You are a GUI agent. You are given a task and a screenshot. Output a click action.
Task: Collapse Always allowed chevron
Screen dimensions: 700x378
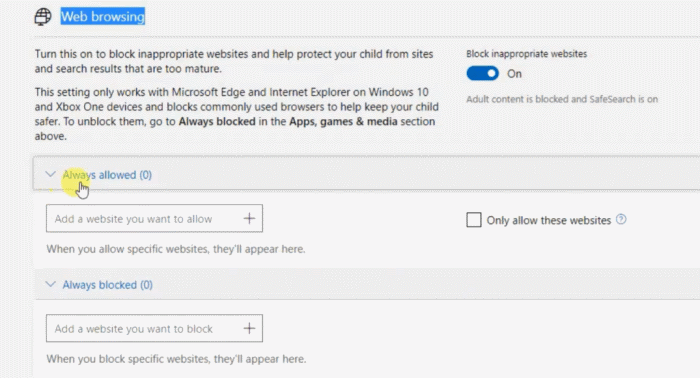coord(50,174)
